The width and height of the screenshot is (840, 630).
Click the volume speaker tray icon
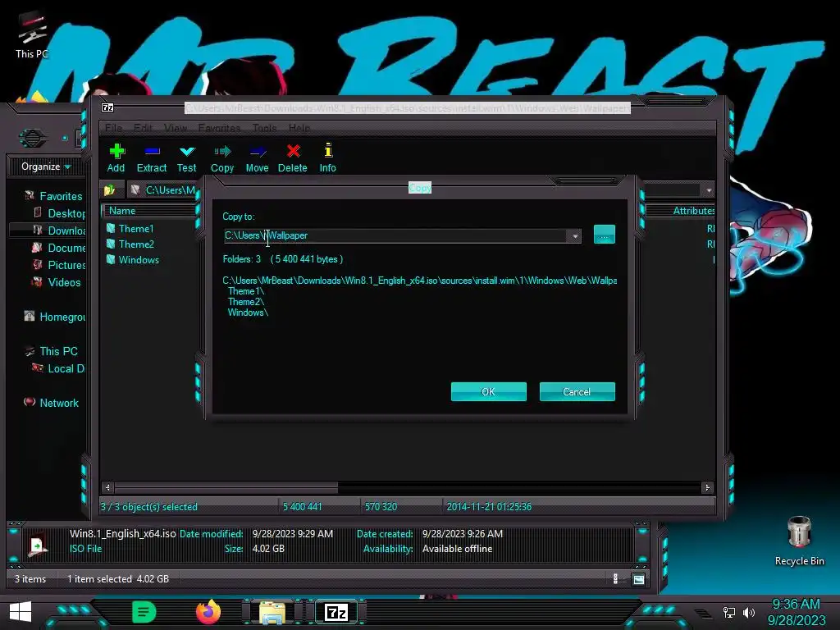[749, 612]
